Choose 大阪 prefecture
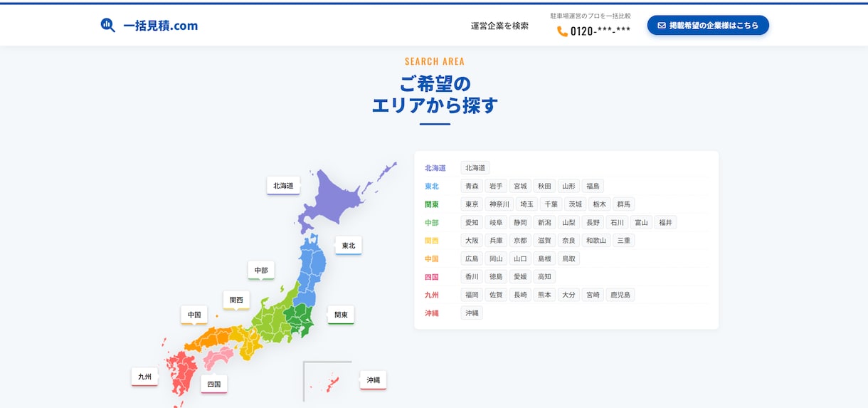This screenshot has height=408, width=868. point(472,240)
